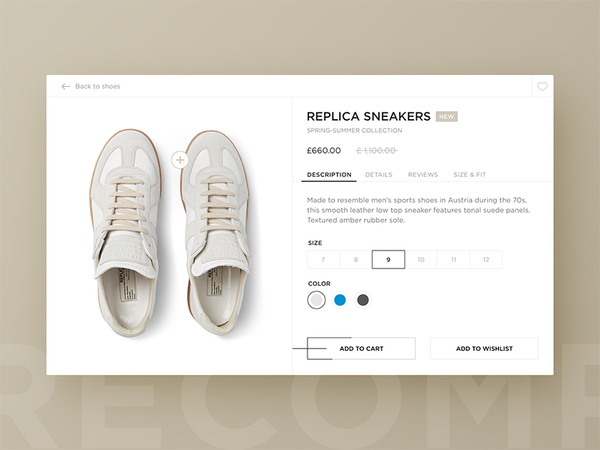
Task: Click the Add to Cart button
Action: click(x=361, y=348)
